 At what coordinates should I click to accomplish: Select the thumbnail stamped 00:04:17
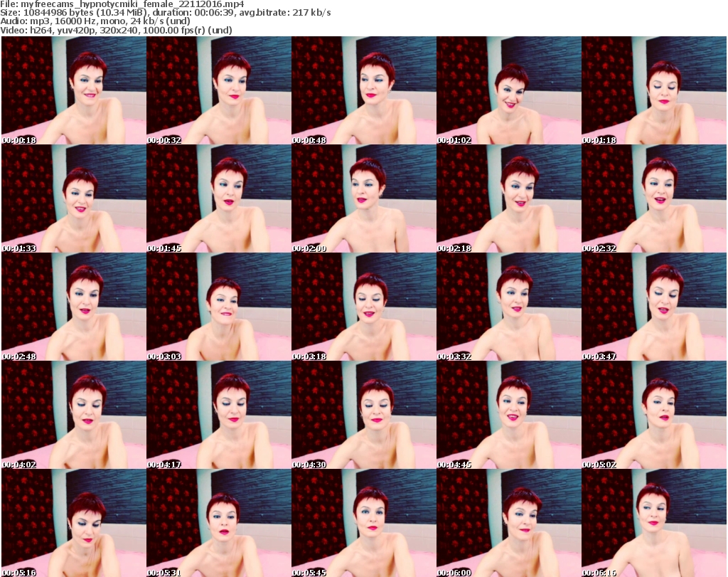coord(219,415)
